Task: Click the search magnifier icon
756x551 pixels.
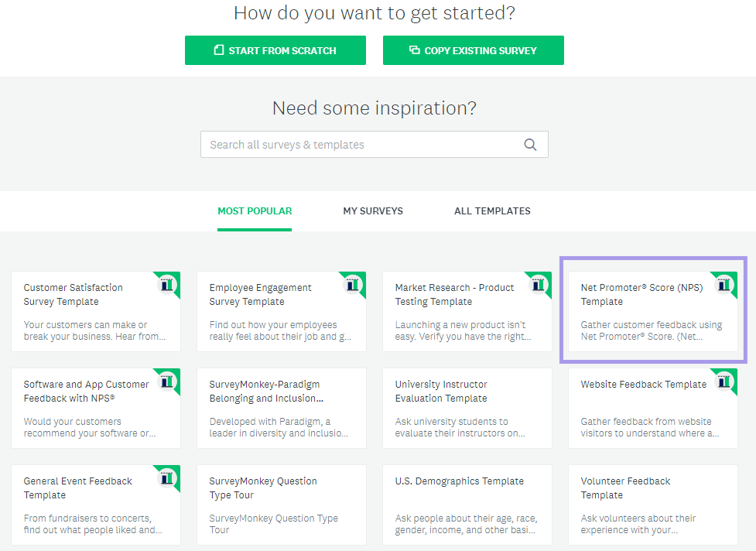Action: pyautogui.click(x=530, y=145)
